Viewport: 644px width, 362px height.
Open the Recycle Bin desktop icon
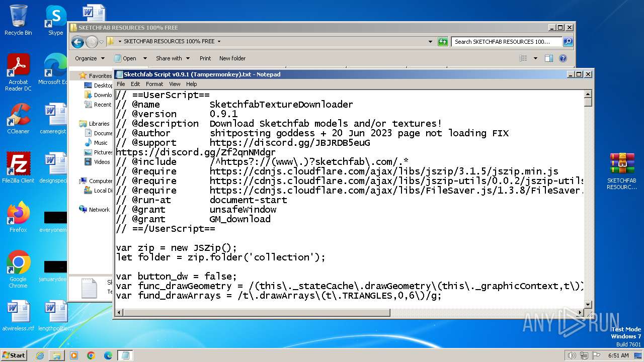(x=18, y=20)
